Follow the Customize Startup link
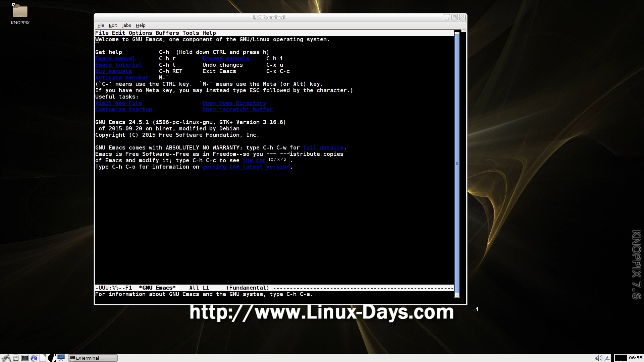 [123, 109]
